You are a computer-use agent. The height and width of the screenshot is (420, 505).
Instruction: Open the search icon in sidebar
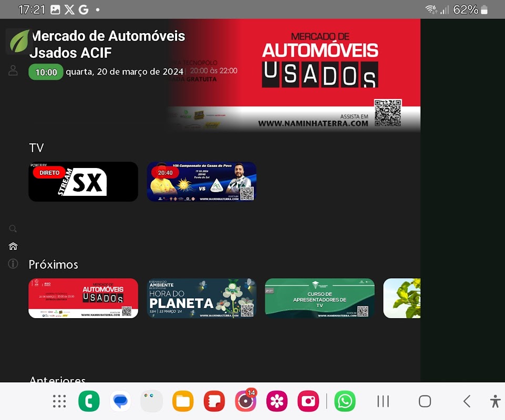coord(13,228)
